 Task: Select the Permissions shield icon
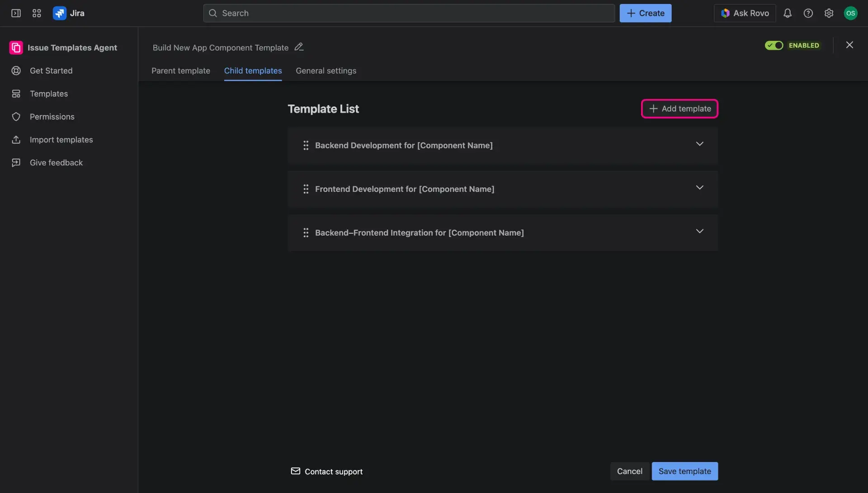click(16, 117)
